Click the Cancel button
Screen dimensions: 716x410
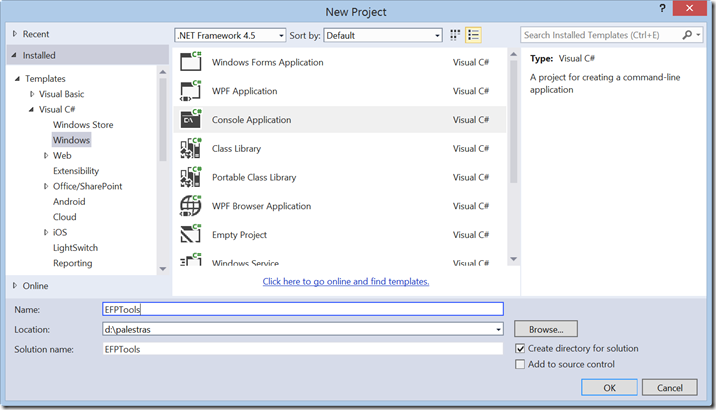pyautogui.click(x=669, y=388)
